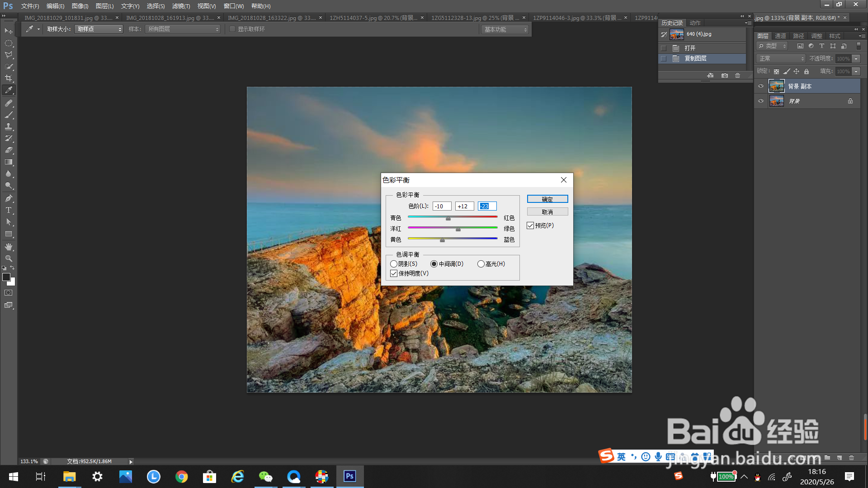Select the Type tool

9,210
